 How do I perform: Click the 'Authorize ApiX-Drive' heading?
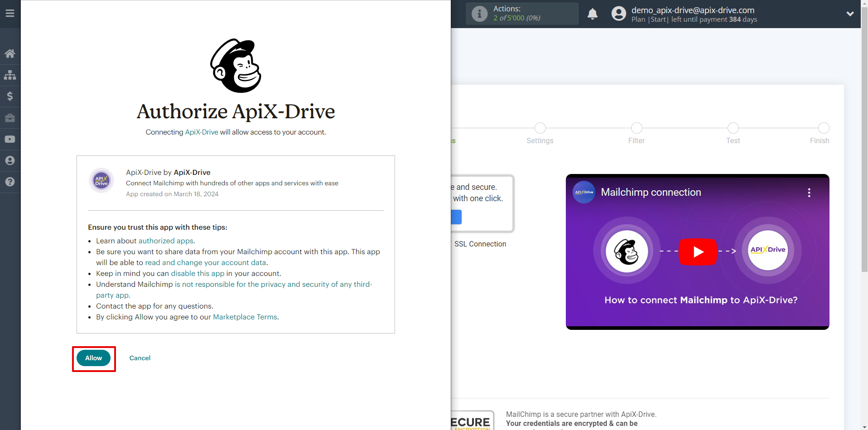click(236, 111)
